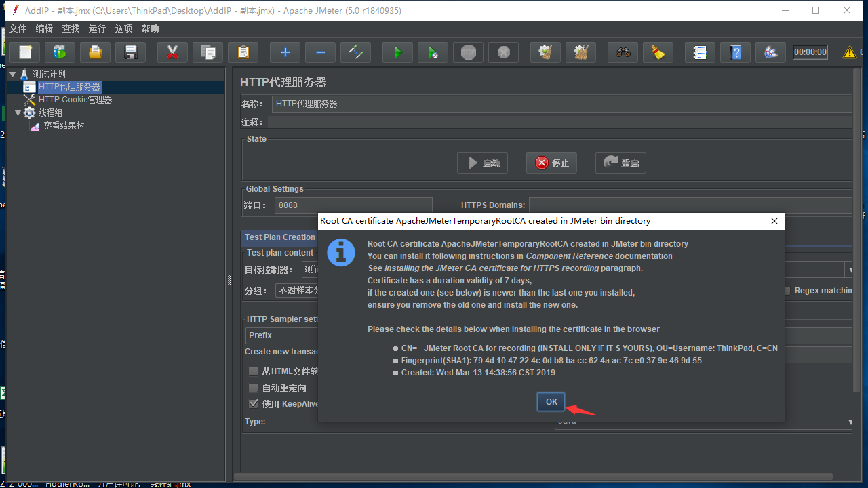
Task: Paste element using the clipboard icon
Action: click(243, 52)
